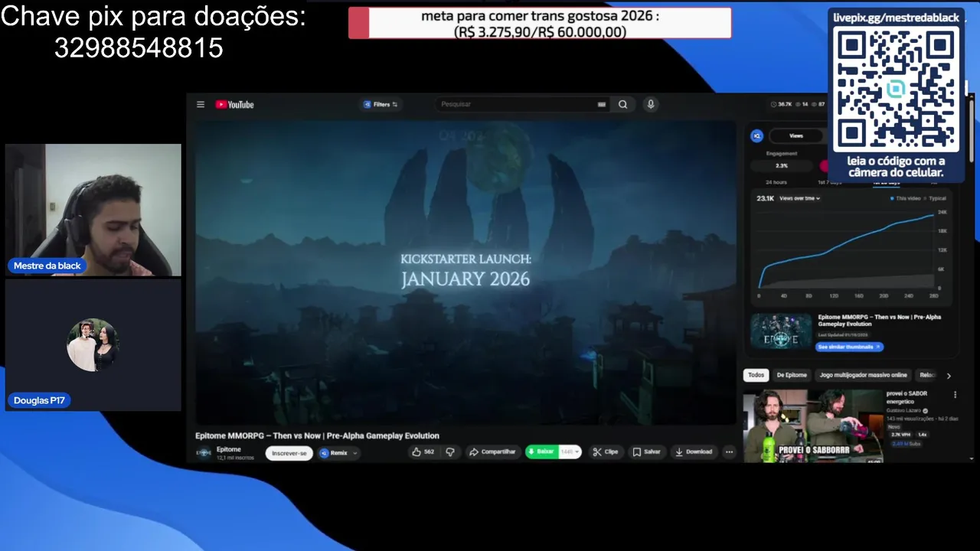Viewport: 980px width, 551px height.
Task: Select the Views tab in the stats panel
Action: (x=796, y=136)
